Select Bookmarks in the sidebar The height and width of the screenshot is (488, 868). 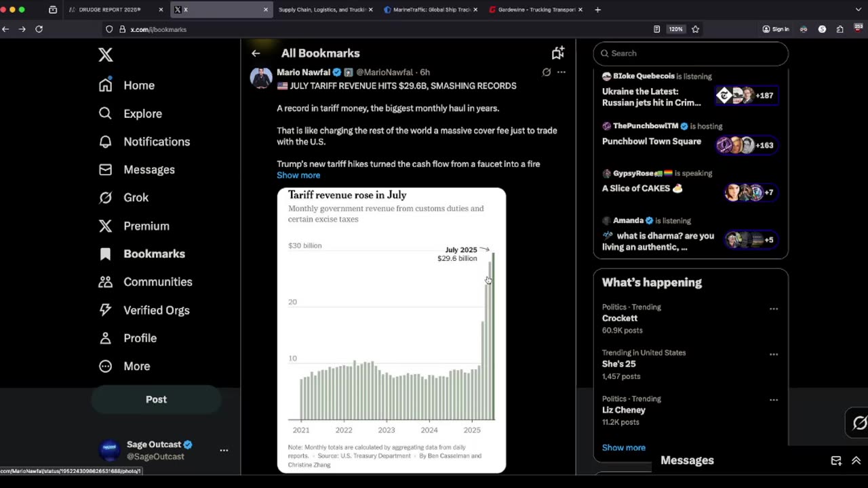(x=142, y=253)
